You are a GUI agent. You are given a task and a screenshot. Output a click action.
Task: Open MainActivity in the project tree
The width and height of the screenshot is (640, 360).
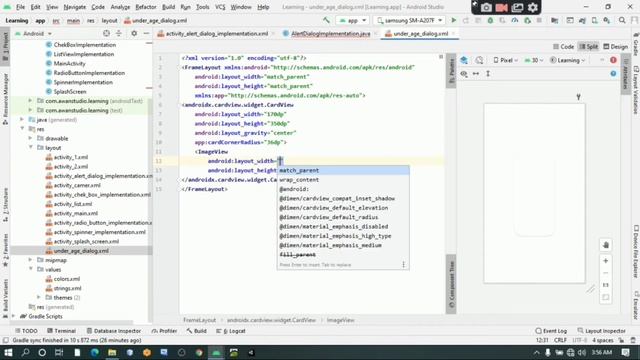(x=69, y=63)
